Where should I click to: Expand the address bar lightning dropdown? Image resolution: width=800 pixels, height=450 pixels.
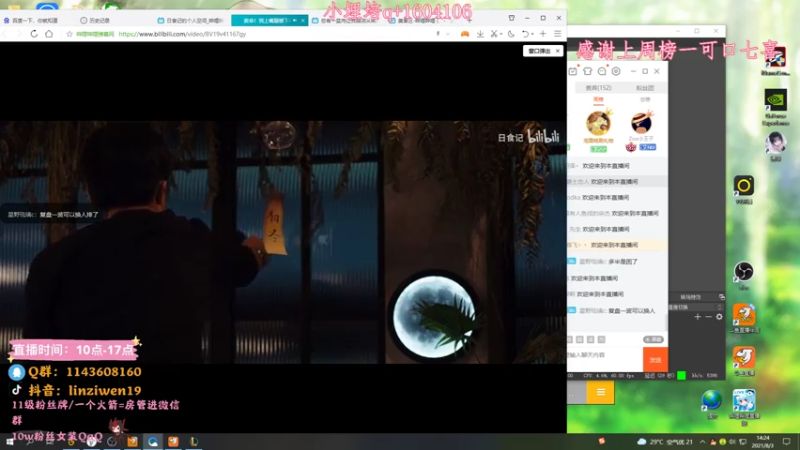click(x=447, y=34)
